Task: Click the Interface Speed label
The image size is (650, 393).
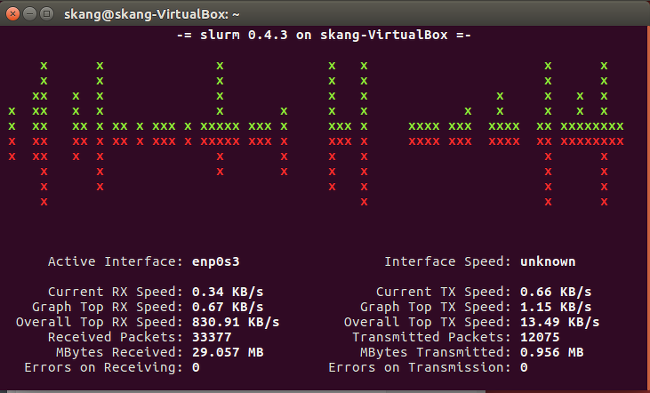Action: coord(448,262)
